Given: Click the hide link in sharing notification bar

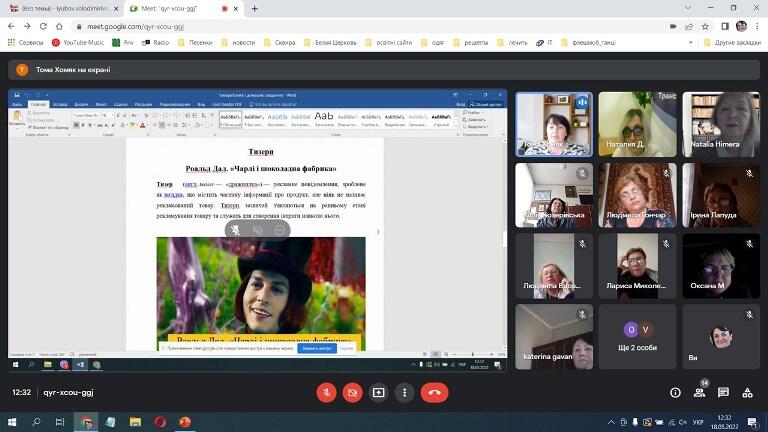Looking at the screenshot, I should pos(346,348).
